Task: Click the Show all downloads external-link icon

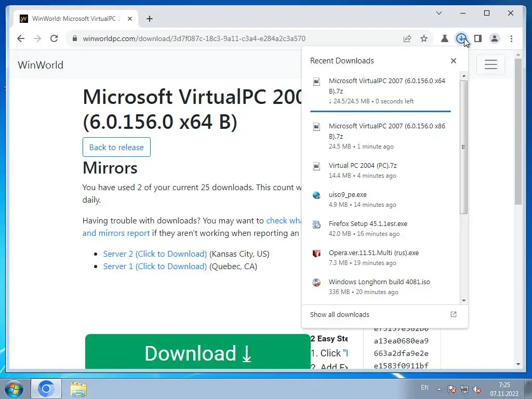Action: point(453,314)
